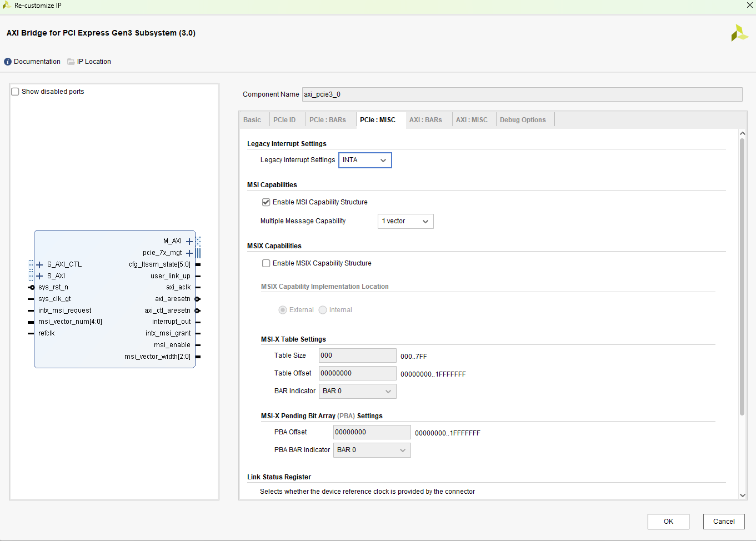Image resolution: width=756 pixels, height=541 pixels.
Task: Switch to the PCIe ID tab
Action: pyautogui.click(x=284, y=120)
